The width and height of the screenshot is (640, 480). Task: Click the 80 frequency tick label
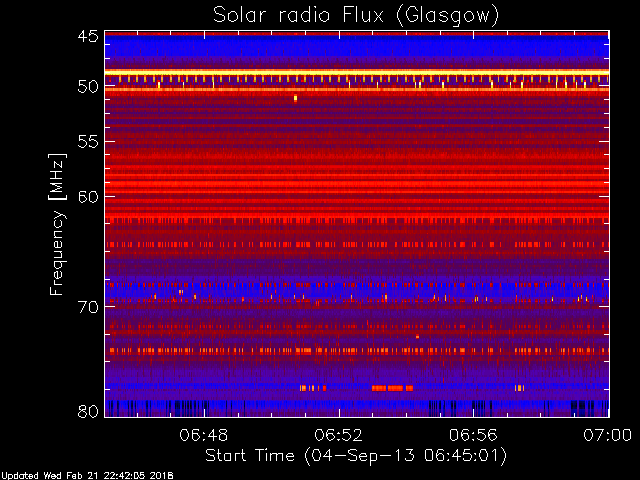pos(88,411)
